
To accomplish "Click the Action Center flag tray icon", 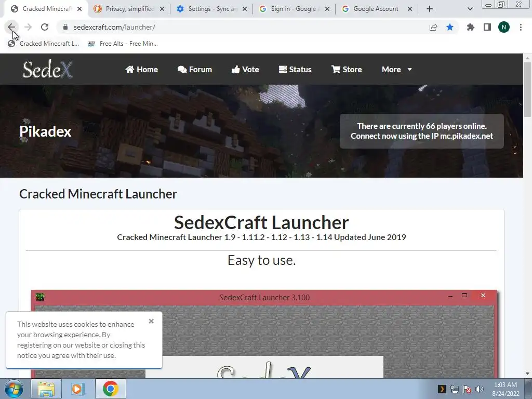I will [467, 389].
